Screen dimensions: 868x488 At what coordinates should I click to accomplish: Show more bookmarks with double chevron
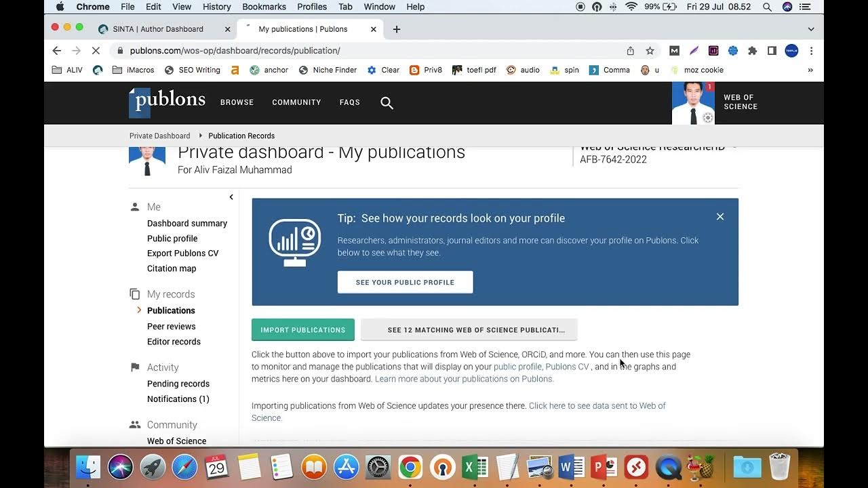pos(810,70)
